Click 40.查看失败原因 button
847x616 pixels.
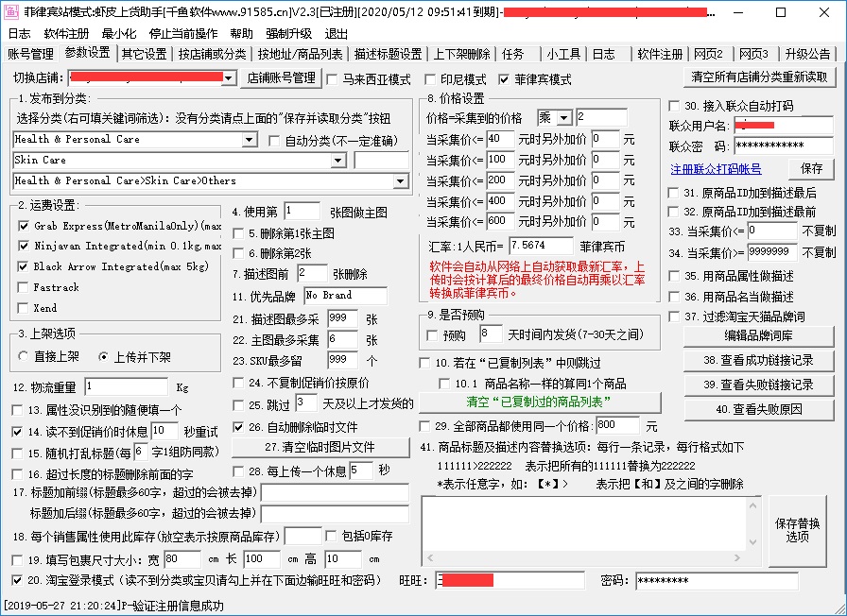pyautogui.click(x=758, y=410)
